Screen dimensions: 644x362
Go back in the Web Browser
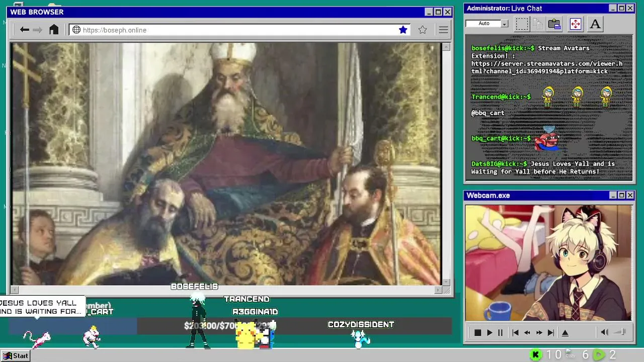coord(24,30)
